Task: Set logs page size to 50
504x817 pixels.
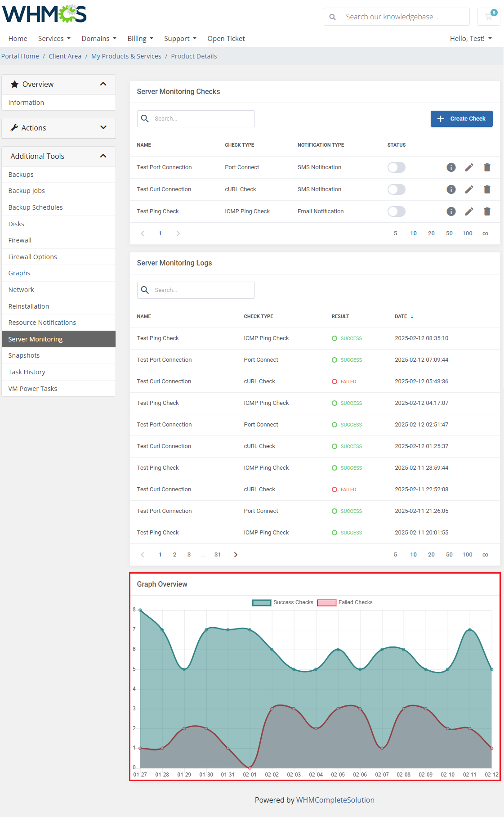Action: tap(449, 555)
